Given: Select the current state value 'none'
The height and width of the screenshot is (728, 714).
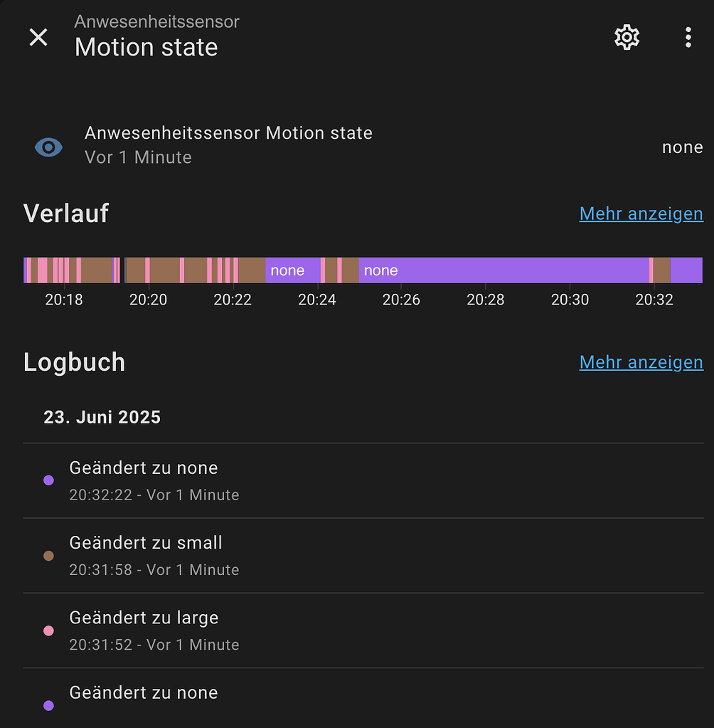Looking at the screenshot, I should pyautogui.click(x=682, y=147).
